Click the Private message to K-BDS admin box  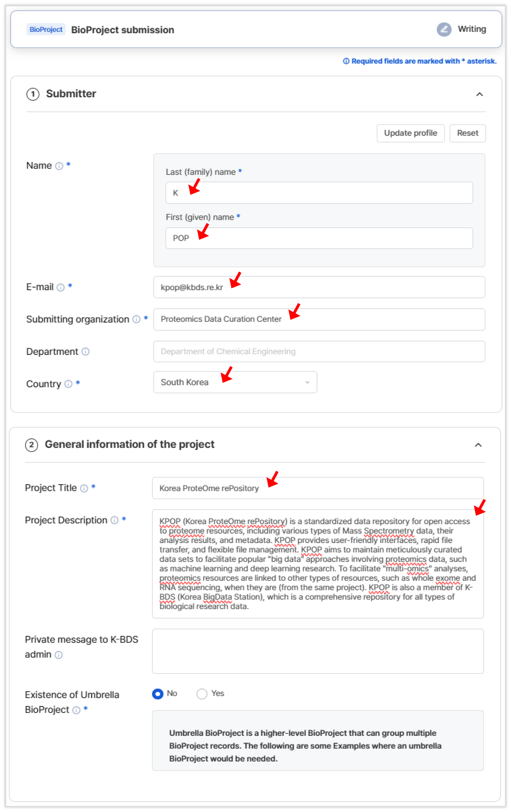coord(318,651)
